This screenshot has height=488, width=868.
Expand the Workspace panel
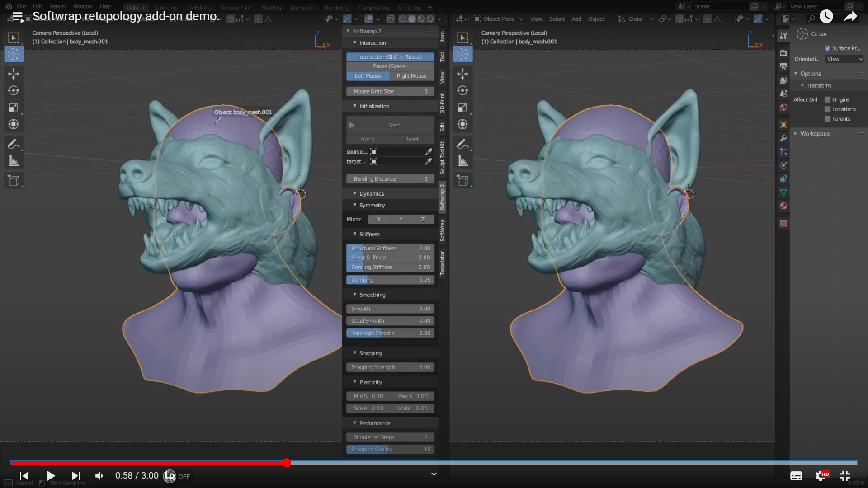tap(815, 134)
